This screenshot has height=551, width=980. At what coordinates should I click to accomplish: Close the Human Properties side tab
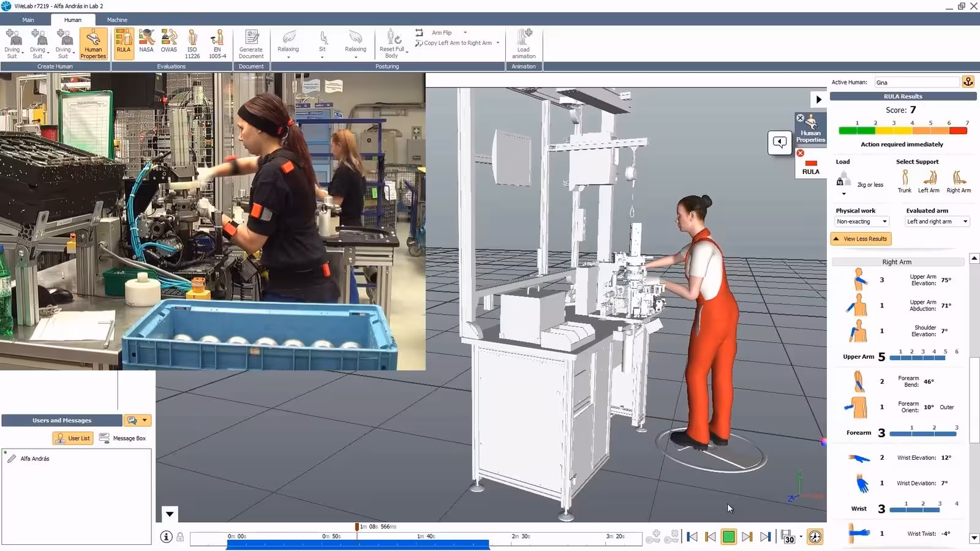point(800,118)
